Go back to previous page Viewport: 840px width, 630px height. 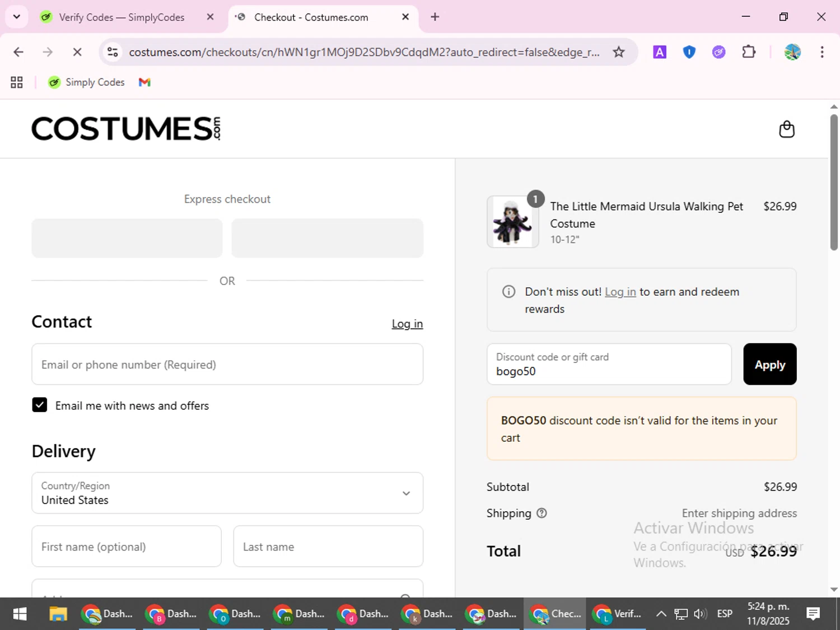(18, 52)
